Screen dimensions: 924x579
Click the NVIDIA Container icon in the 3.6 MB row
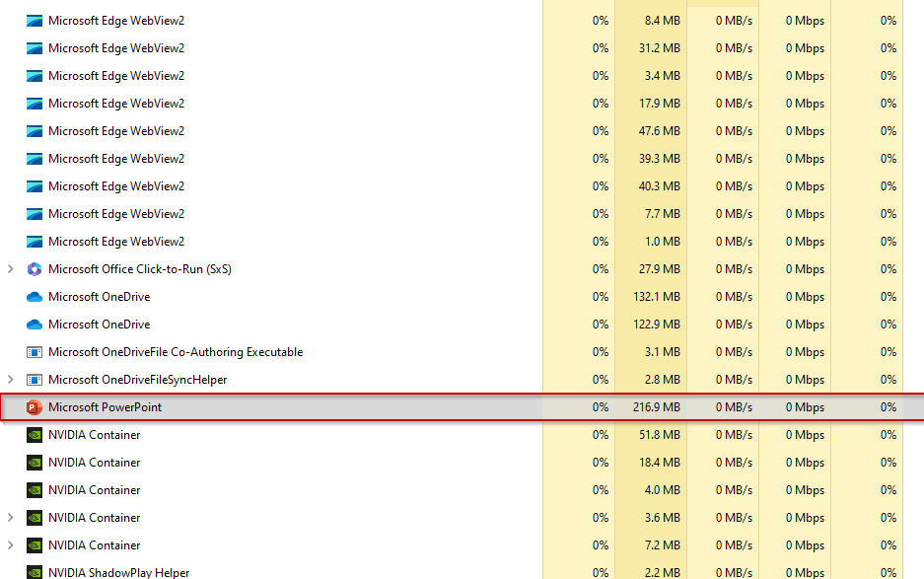tap(35, 518)
